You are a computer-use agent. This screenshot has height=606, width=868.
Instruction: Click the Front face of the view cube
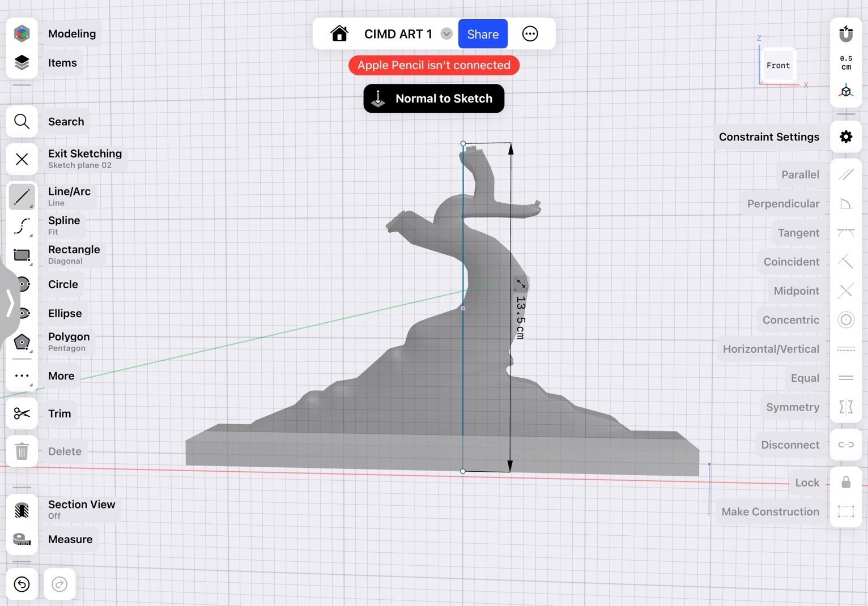[778, 65]
